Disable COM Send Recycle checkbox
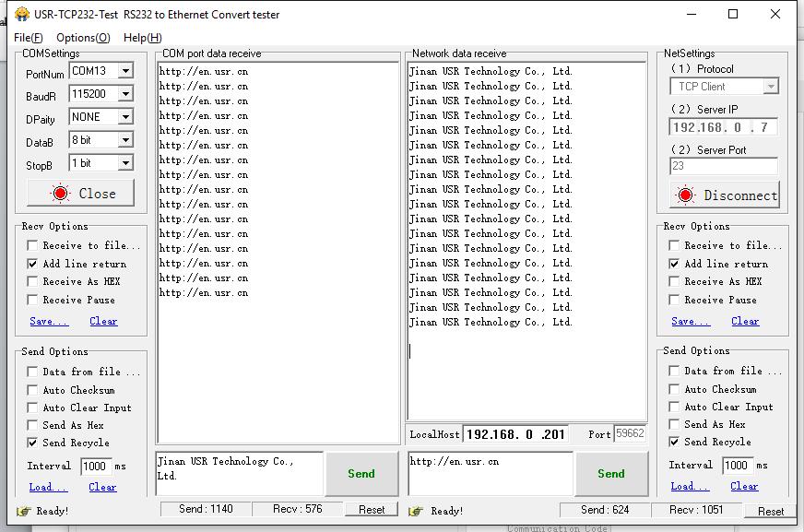 (32, 443)
